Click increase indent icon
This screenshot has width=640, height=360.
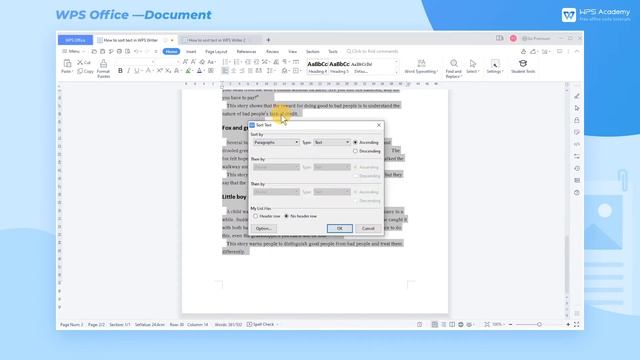click(x=256, y=62)
